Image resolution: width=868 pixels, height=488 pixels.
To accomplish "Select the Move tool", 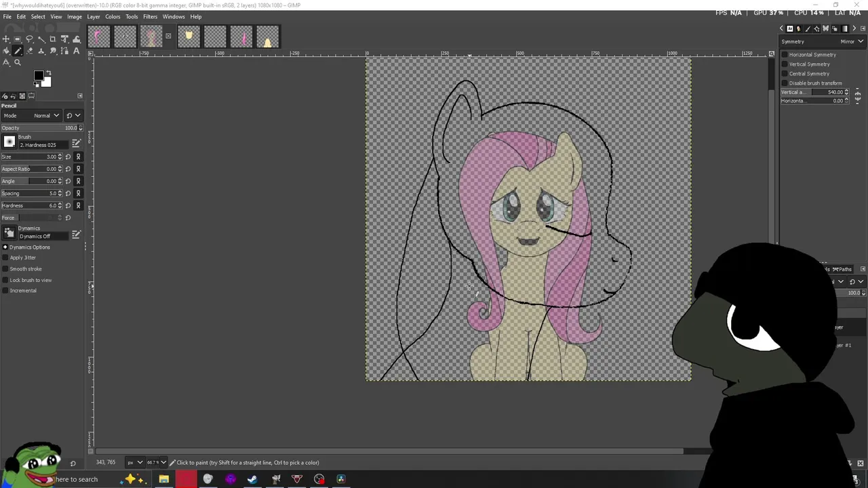I will point(6,39).
